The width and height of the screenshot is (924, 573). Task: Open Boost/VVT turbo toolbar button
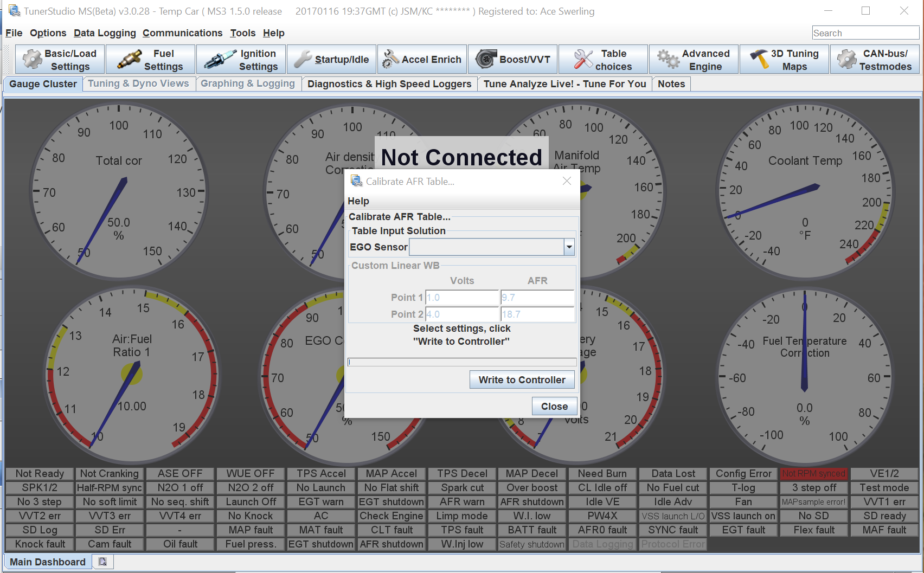[x=512, y=60]
